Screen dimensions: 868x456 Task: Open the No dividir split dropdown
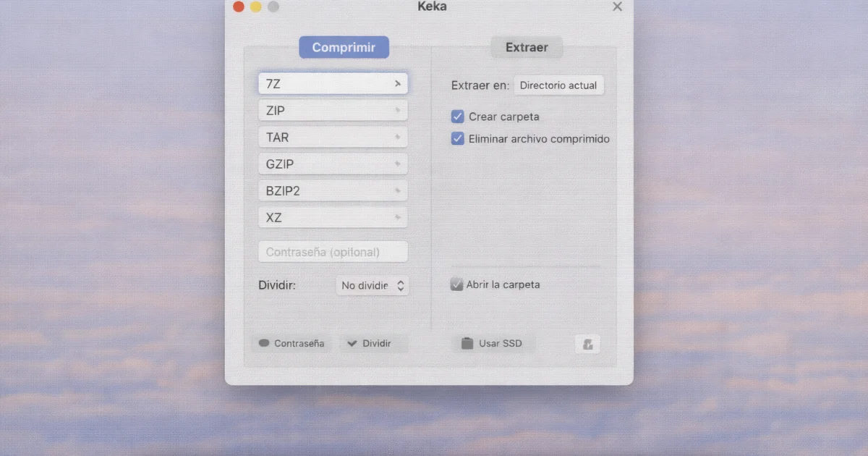point(373,285)
